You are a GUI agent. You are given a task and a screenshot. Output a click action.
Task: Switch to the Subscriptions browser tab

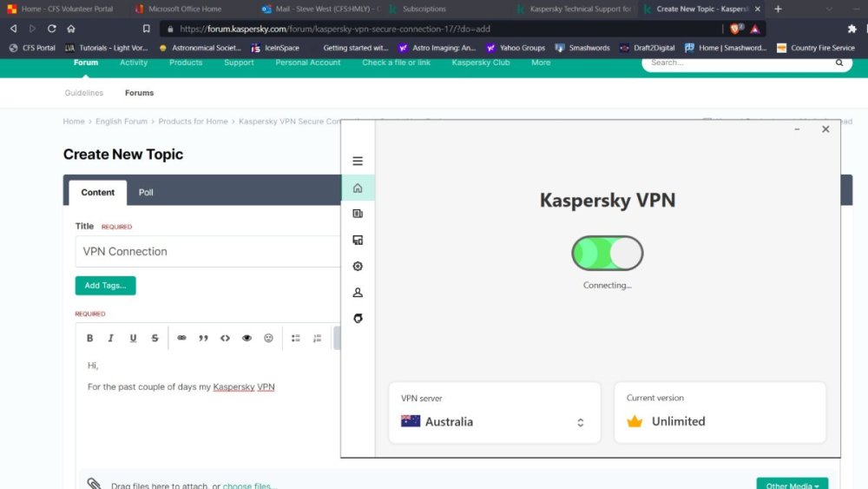pyautogui.click(x=424, y=9)
